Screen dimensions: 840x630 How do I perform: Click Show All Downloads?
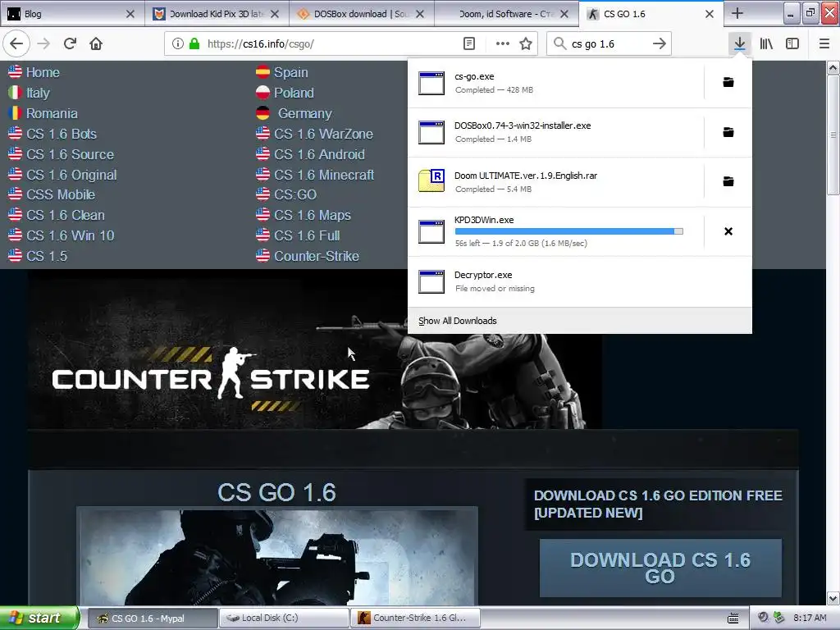[458, 321]
